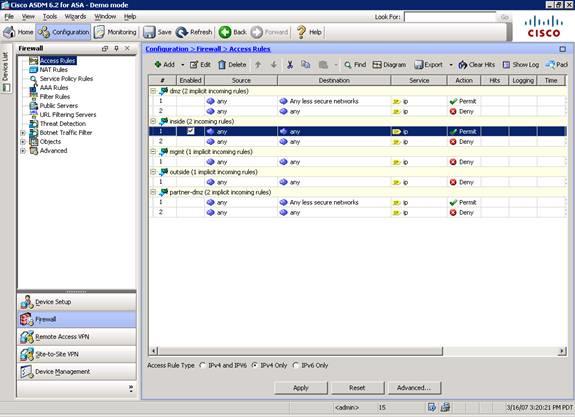Click the Look For search field
The width and height of the screenshot is (575, 417).
pos(450,17)
